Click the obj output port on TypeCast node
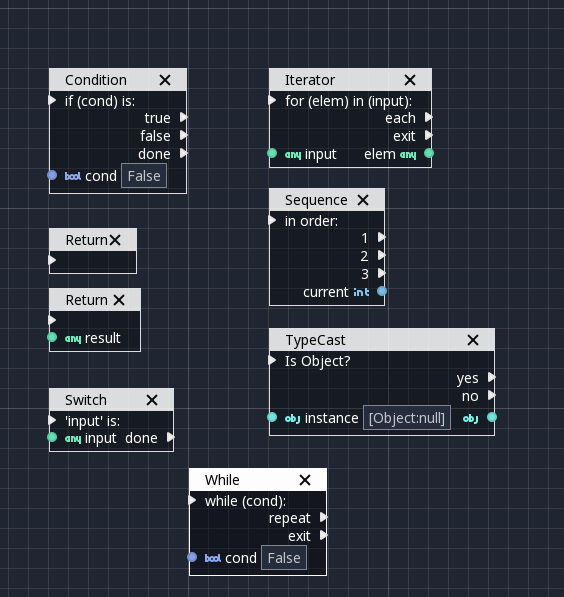Screen dimensions: 564x597 492,417
